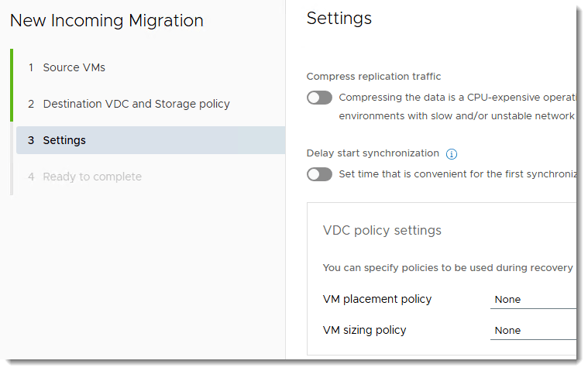Click the green completed-steps progress bar
Screen dimensions: 588x371
tap(12, 85)
